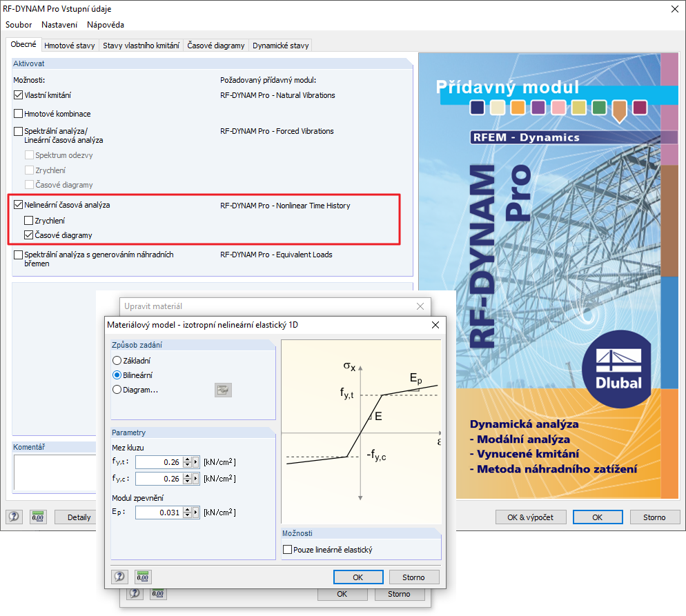This screenshot has width=686, height=616.
Task: Close the material model dialog
Action: pos(435,325)
